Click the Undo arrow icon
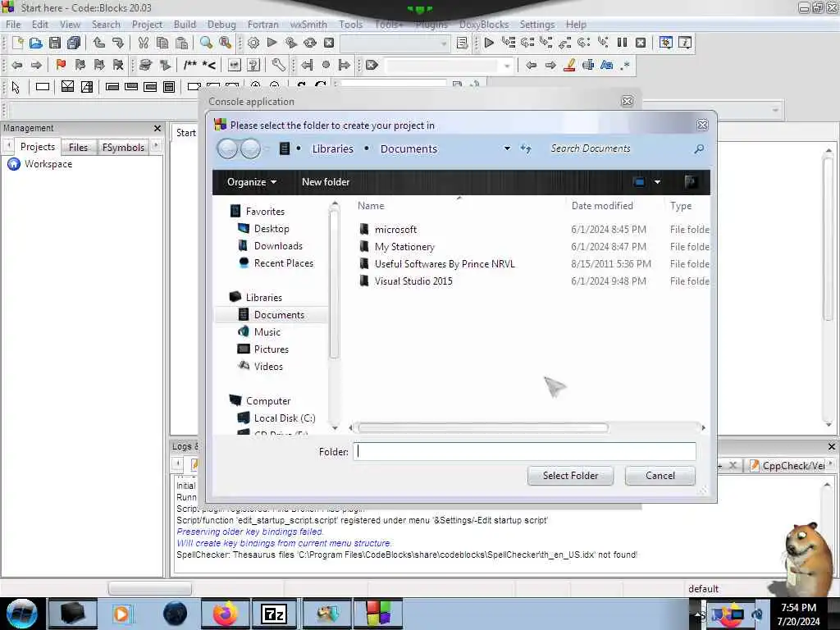Image resolution: width=840 pixels, height=630 pixels. point(99,43)
